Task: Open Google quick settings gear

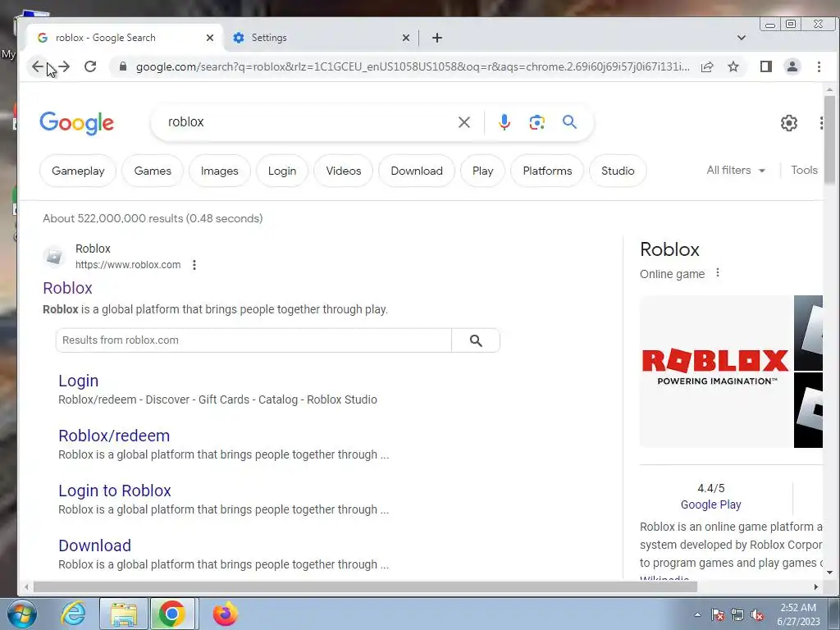Action: [788, 123]
